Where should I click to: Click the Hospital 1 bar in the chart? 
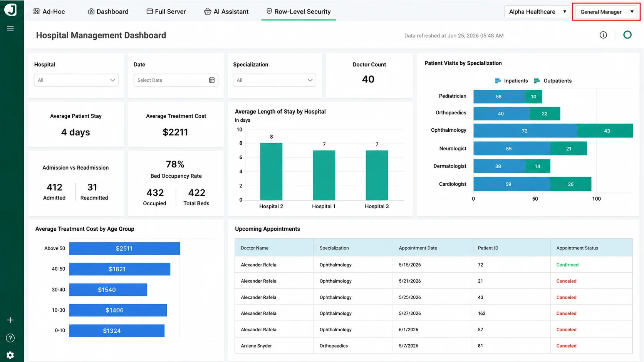pos(324,175)
